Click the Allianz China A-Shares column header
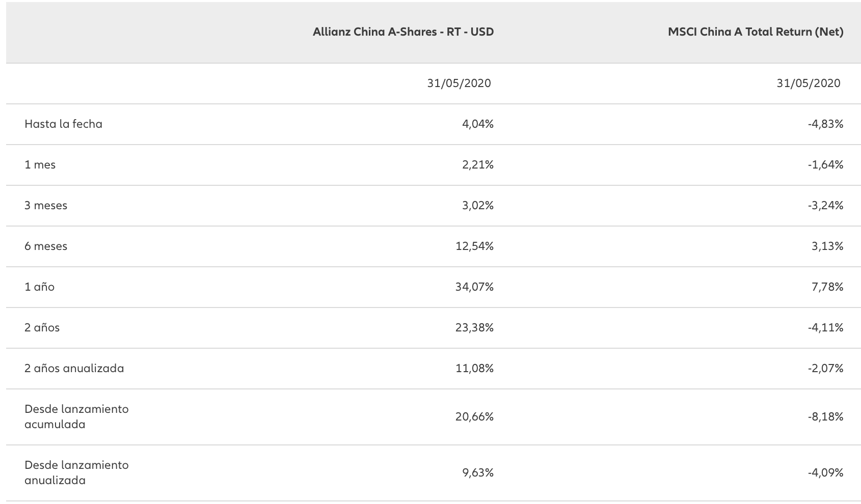Viewport: 861px width, 504px height. 403,32
